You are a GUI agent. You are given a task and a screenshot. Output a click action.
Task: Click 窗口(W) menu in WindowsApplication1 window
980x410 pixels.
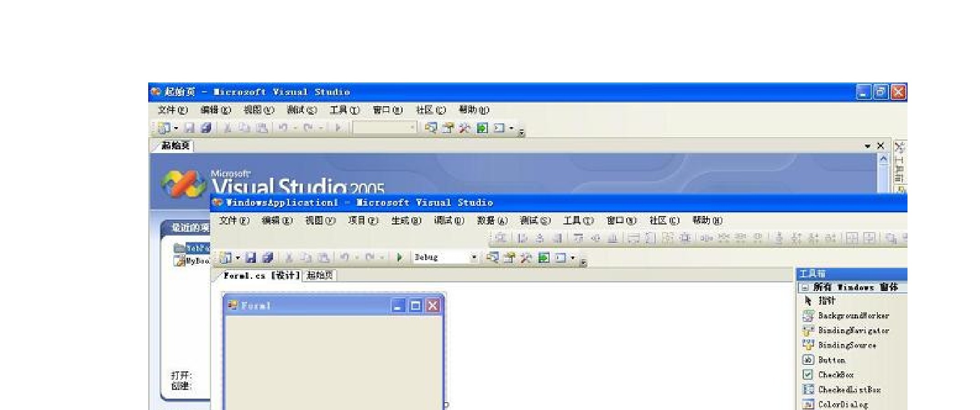point(621,220)
